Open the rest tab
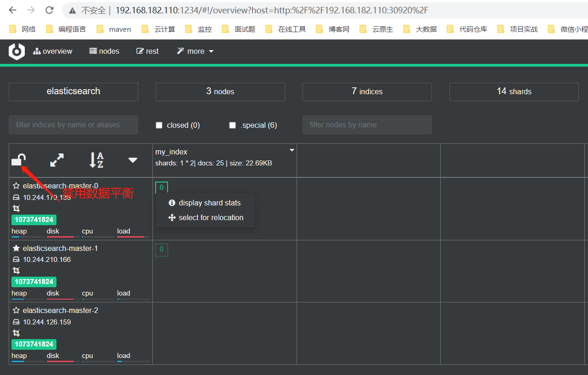Screen dimensions: 588x375 (148, 51)
